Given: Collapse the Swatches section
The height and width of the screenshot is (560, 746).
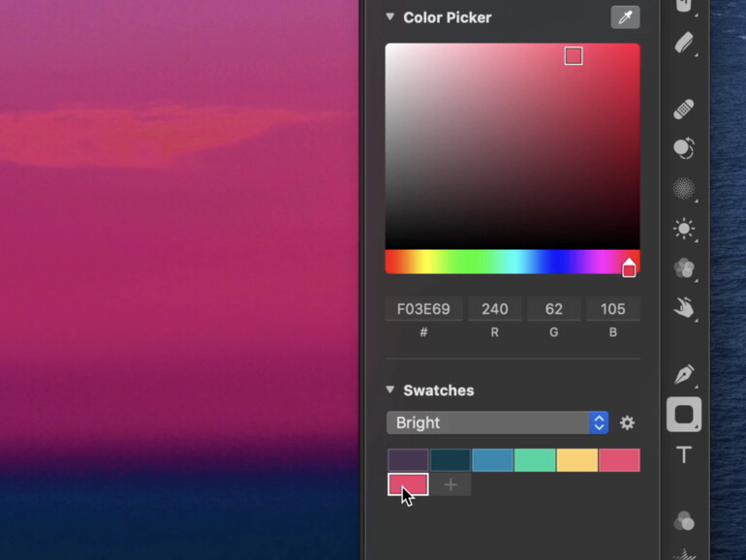Looking at the screenshot, I should click(390, 390).
